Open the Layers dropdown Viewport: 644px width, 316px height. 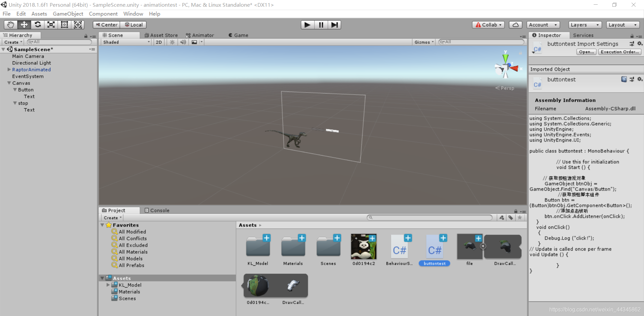585,25
